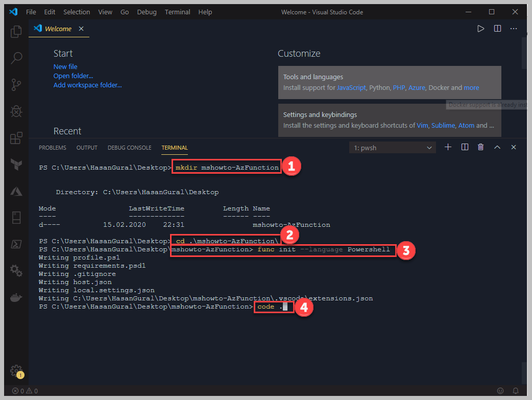Switch to the PROBLEMS panel tab
This screenshot has width=532, height=400.
[52, 148]
